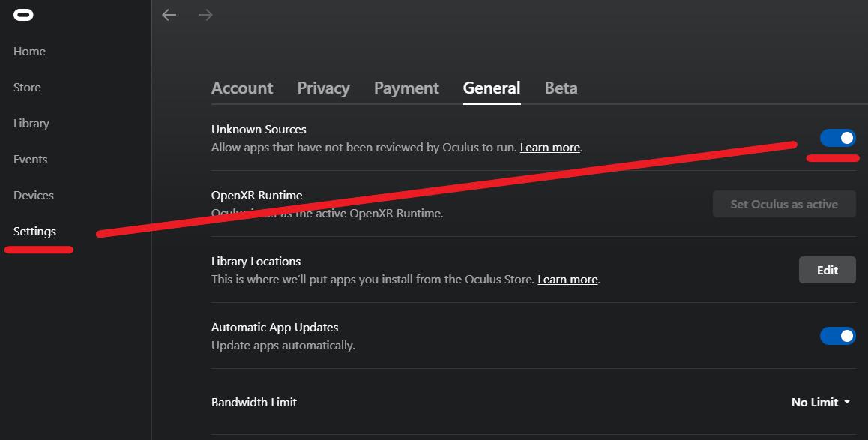The height and width of the screenshot is (440, 868).
Task: Select the Payment tab
Action: pyautogui.click(x=406, y=88)
